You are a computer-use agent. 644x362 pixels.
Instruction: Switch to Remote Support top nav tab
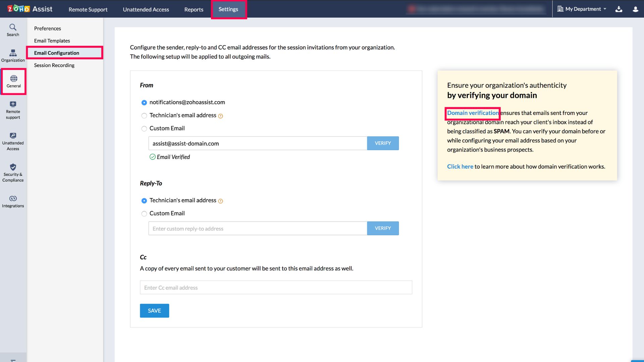point(88,9)
